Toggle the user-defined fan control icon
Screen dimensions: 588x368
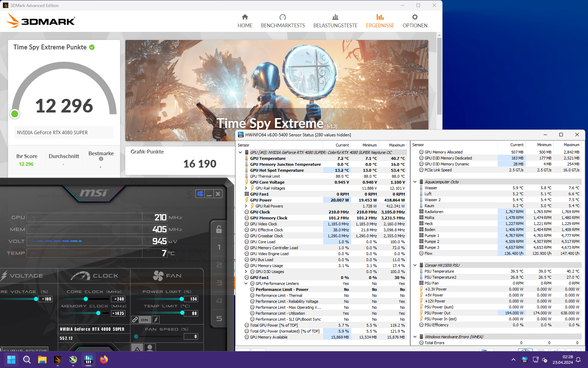pos(150,348)
